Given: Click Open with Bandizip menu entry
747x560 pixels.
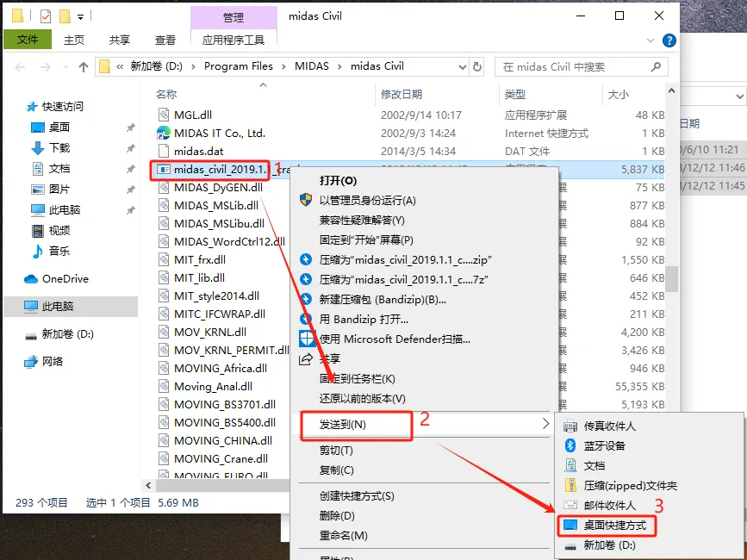Looking at the screenshot, I should click(364, 320).
